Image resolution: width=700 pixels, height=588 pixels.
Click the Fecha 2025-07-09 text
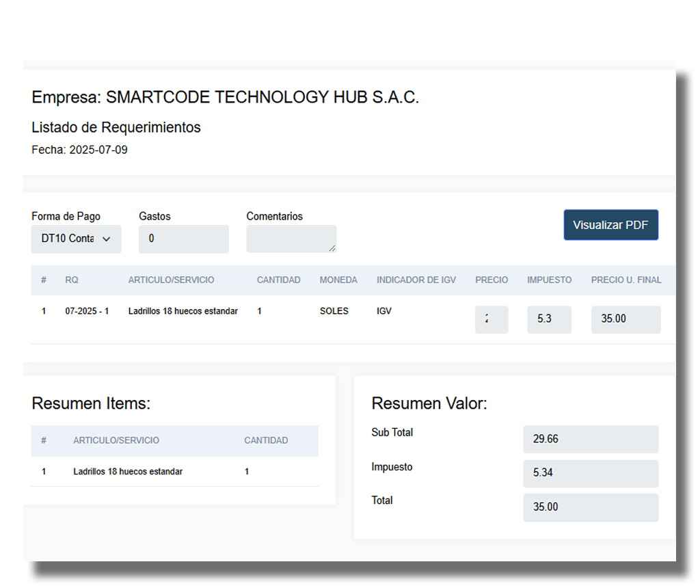tap(79, 150)
